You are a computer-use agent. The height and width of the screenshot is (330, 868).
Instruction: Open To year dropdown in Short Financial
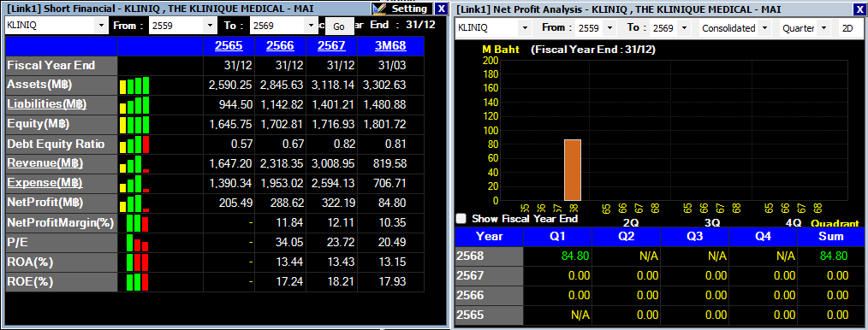coord(312,26)
